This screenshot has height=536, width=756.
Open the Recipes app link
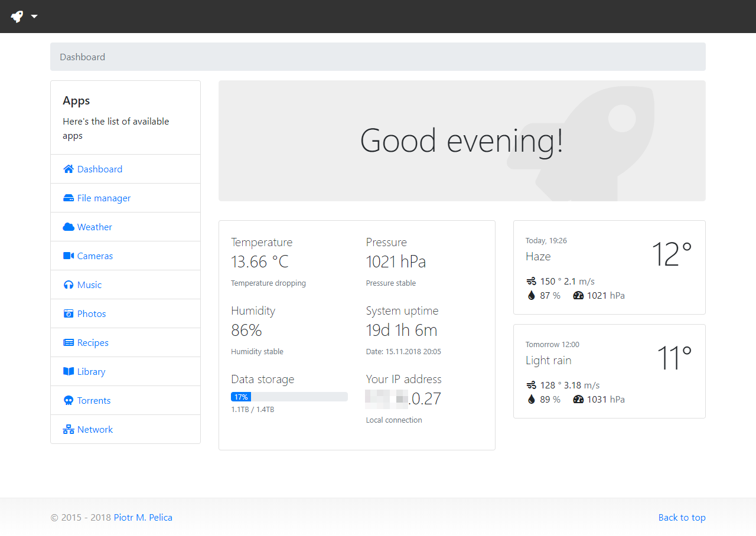pyautogui.click(x=93, y=343)
